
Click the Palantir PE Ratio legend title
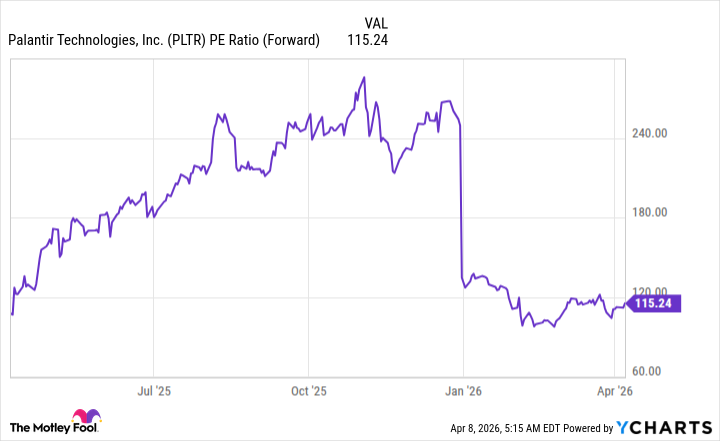tap(163, 40)
